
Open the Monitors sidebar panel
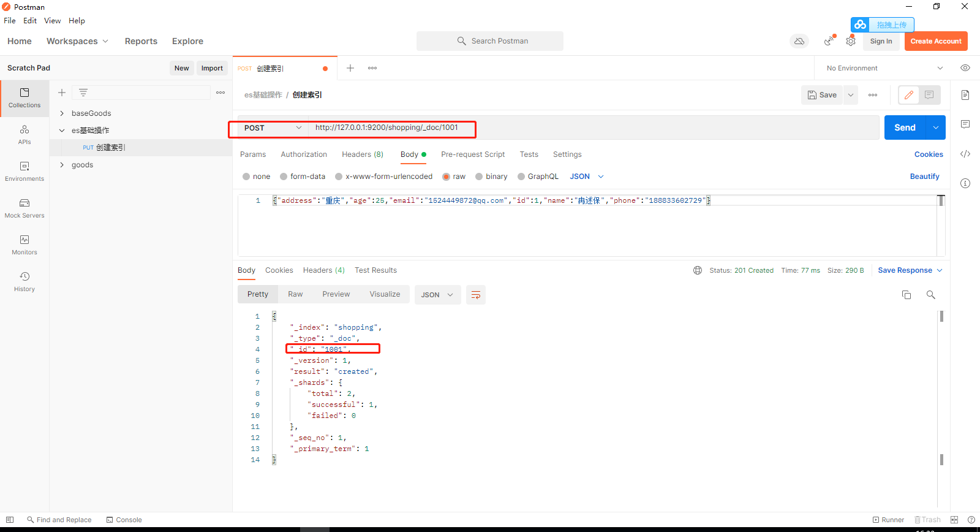coord(24,245)
